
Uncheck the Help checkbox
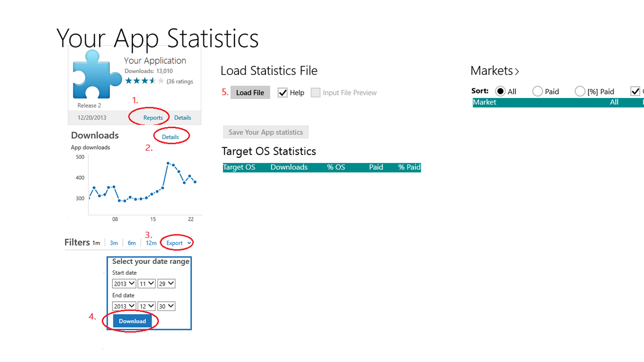282,92
